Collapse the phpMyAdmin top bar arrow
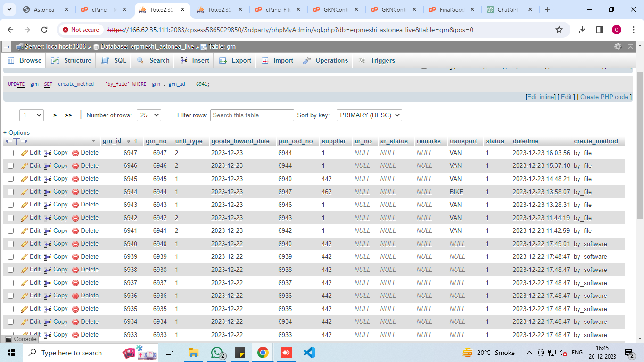Screen dimensions: 644x362 tap(631, 46)
